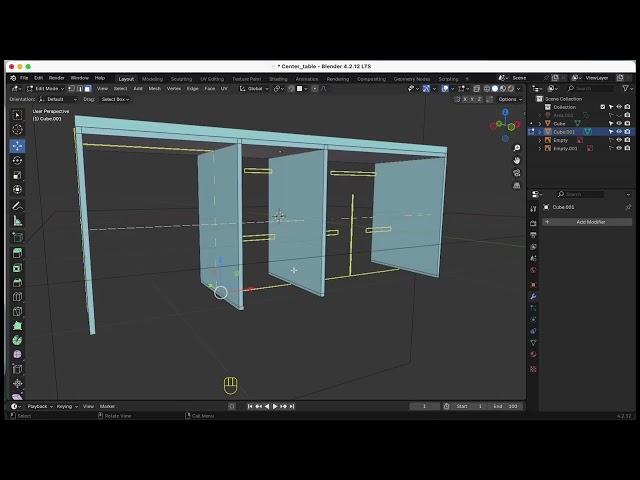Click the pan view hand icon
Screen dimensions: 640x480
pos(517,160)
